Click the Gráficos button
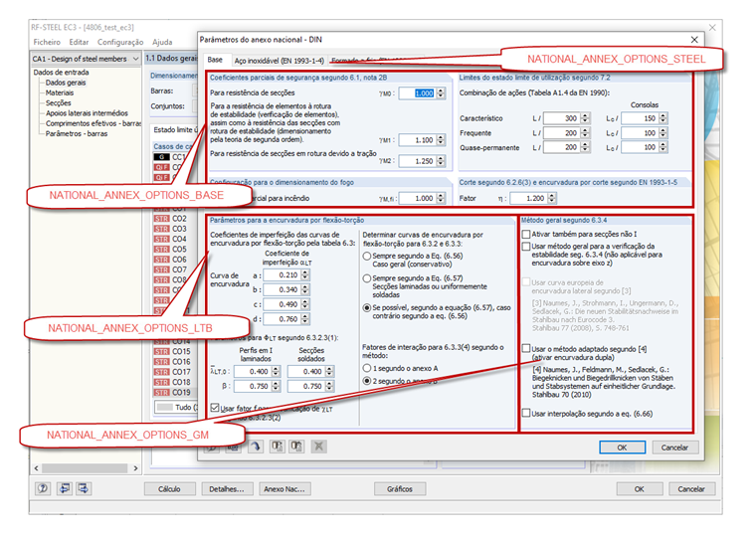This screenshot has height=539, width=756. 400,489
